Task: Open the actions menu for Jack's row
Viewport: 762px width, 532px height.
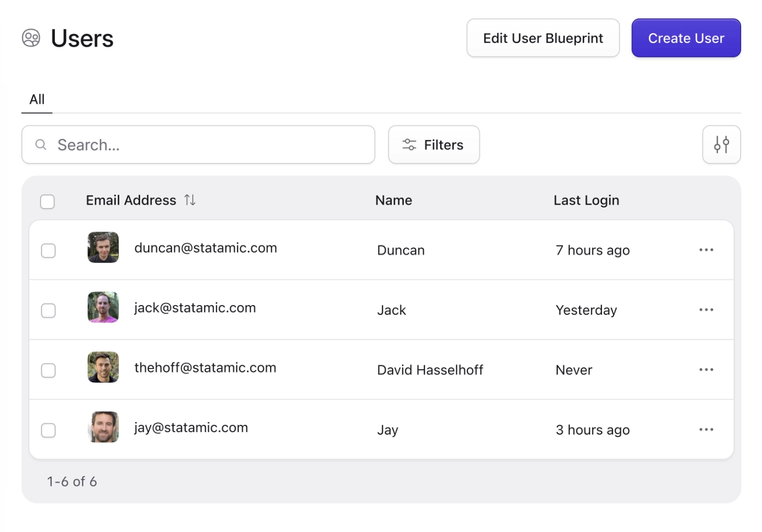Action: coord(706,310)
